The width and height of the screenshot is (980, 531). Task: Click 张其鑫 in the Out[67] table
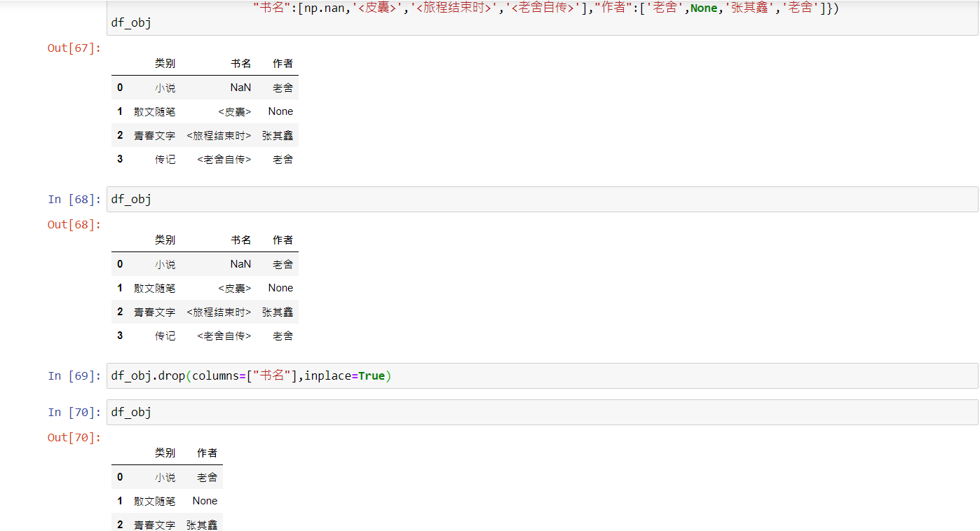[x=278, y=135]
